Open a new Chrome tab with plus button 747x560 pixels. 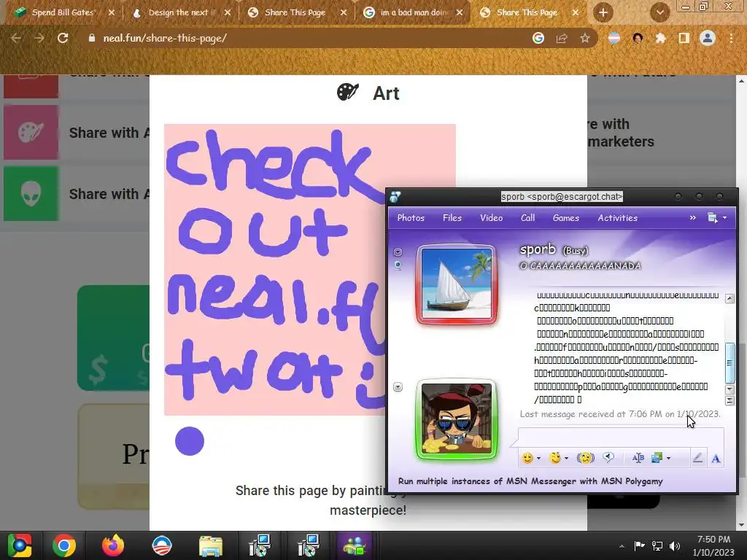603,13
